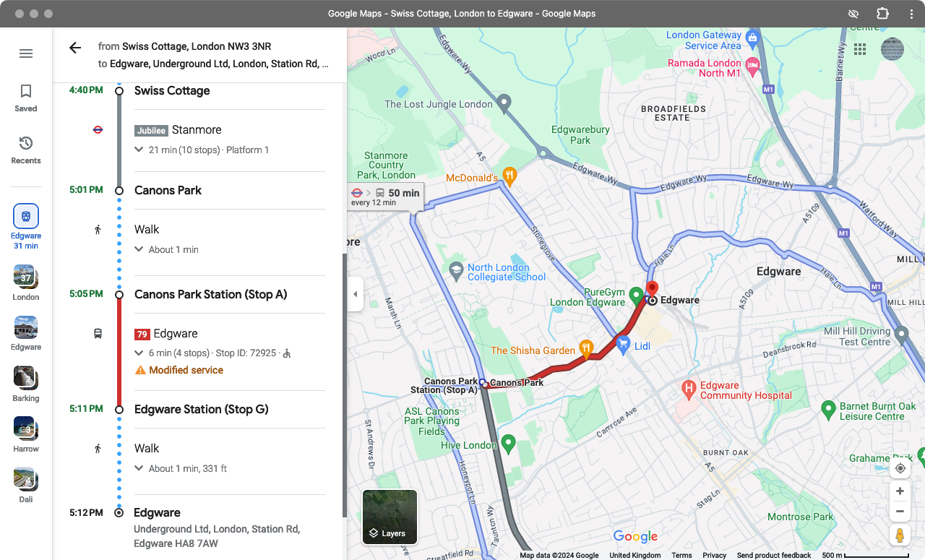Open the hamburger main menu
This screenshot has height=560, width=925.
26,53
